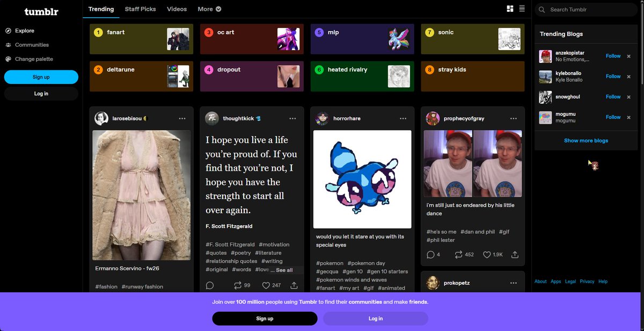
Task: Open trending tag fanart
Action: tap(141, 39)
